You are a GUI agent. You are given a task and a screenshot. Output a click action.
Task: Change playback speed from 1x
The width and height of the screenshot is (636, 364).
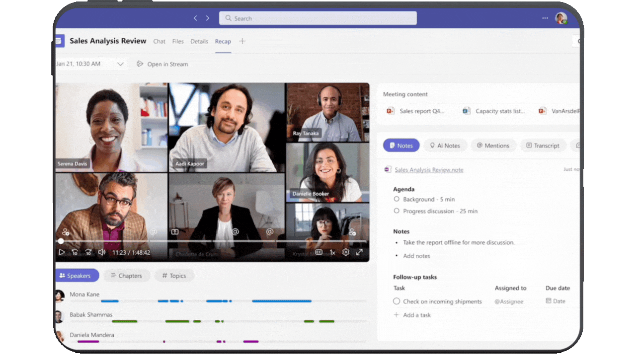(x=332, y=252)
